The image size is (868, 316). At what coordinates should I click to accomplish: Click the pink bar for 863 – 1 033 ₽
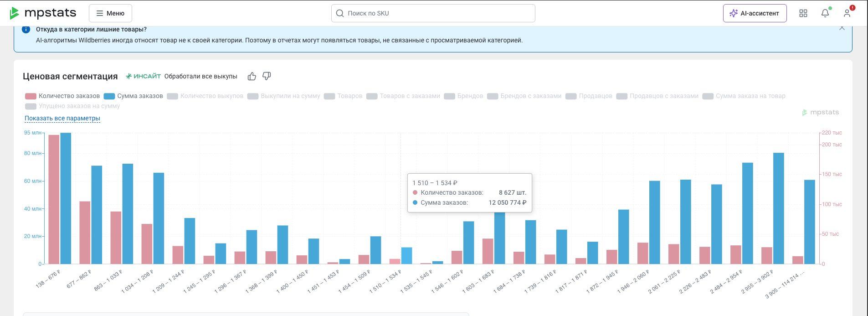116,238
